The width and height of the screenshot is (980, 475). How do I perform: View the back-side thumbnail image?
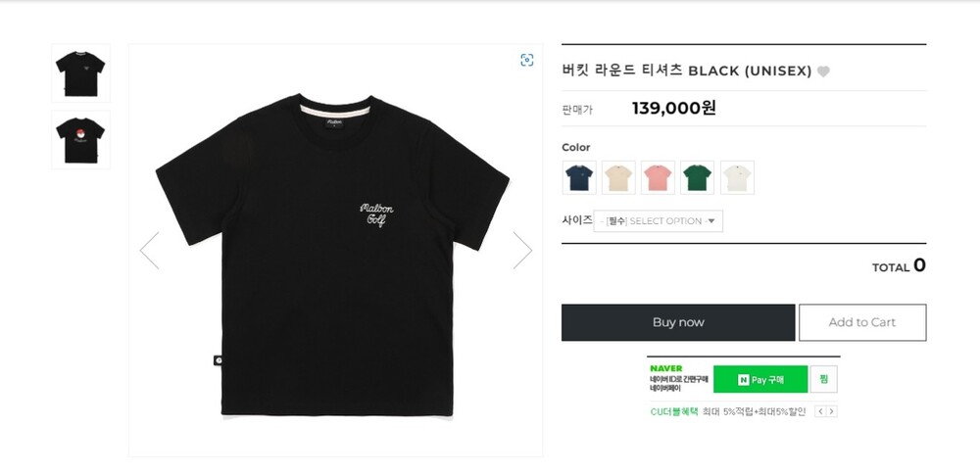pyautogui.click(x=80, y=139)
